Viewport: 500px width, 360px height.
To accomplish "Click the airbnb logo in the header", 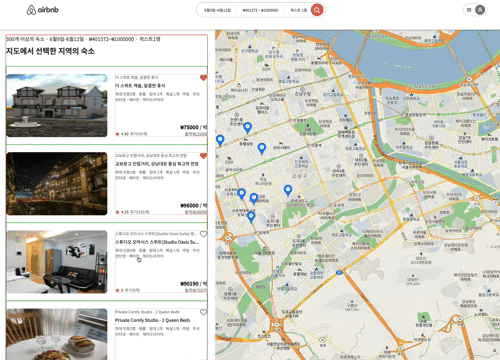I will [x=42, y=10].
